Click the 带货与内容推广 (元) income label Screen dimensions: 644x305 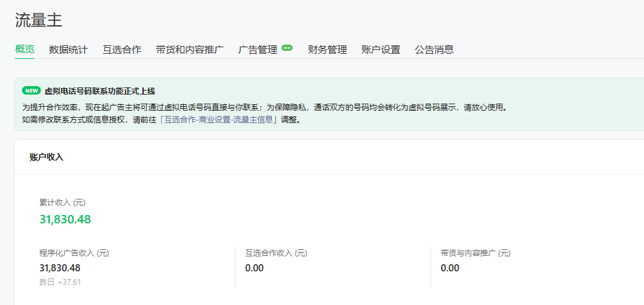(475, 253)
